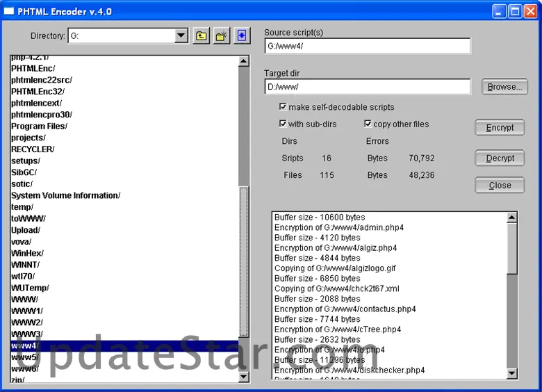Screen dimensions: 542x392
Task: Click the log panel scroll down arrow
Action: [512, 374]
